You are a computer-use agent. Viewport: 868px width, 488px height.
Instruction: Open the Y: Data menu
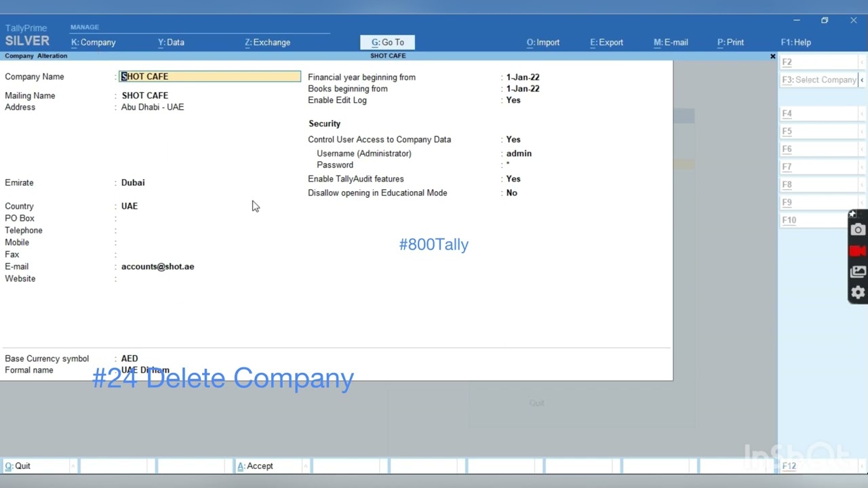[171, 42]
